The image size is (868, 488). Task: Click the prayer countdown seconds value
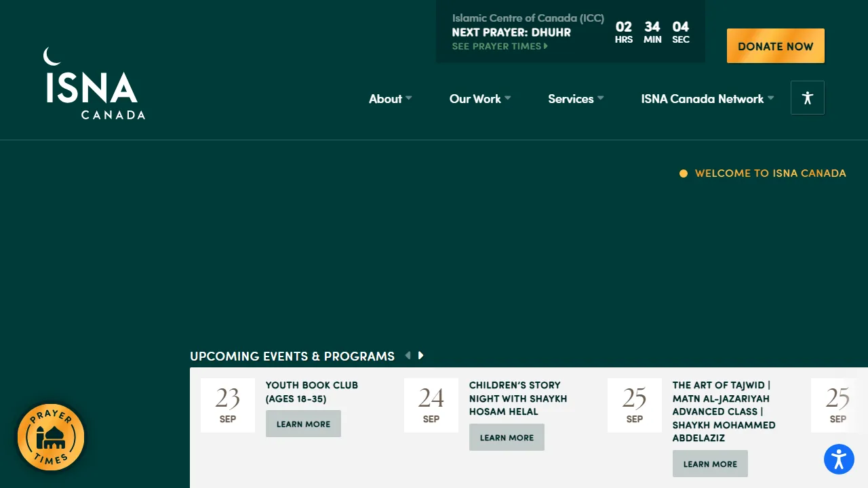(681, 27)
